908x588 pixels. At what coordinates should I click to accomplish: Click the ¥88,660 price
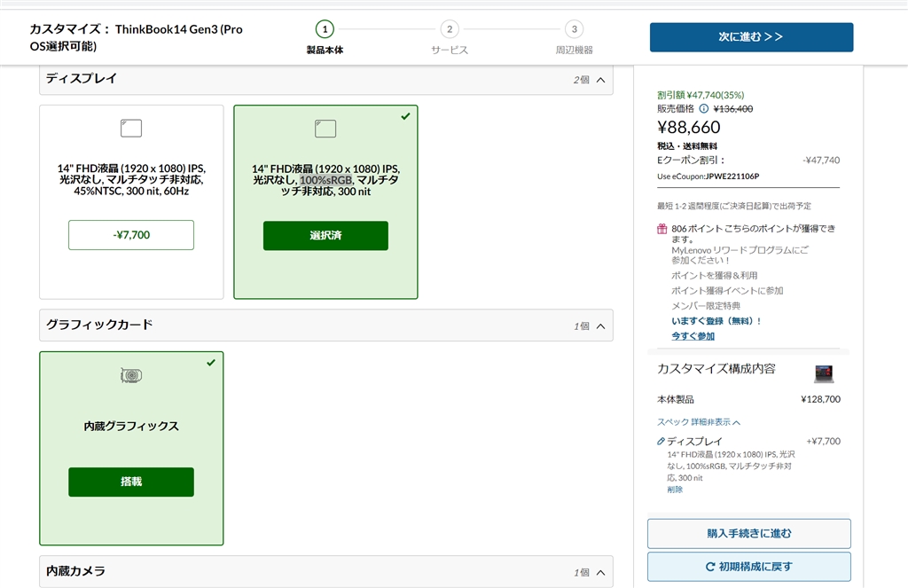pos(688,128)
